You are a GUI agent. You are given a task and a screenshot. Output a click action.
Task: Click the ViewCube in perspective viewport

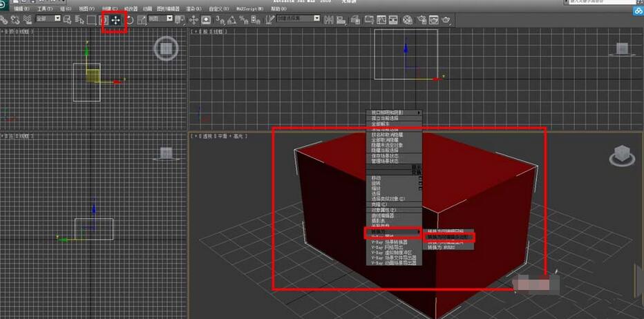(x=621, y=154)
